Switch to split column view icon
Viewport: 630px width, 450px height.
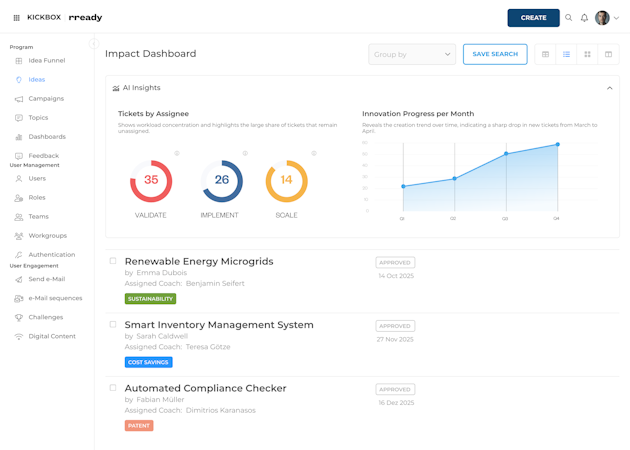608,54
